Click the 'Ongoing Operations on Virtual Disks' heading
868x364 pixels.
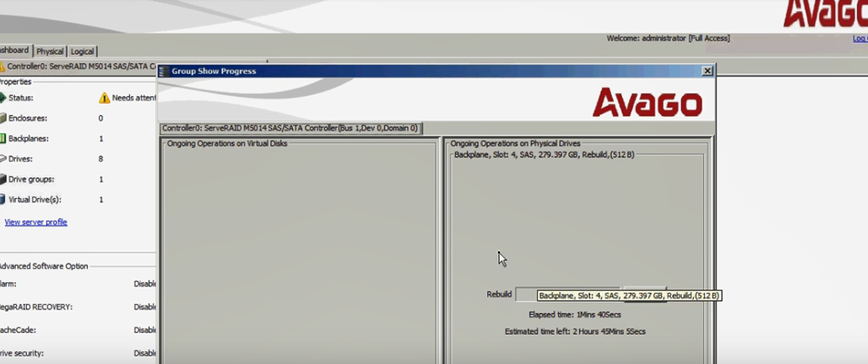227,144
